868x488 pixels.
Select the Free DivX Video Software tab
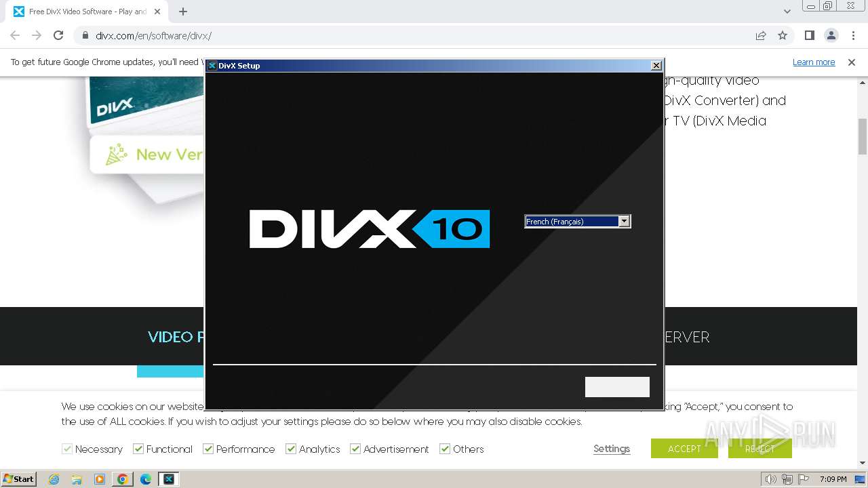click(x=87, y=12)
